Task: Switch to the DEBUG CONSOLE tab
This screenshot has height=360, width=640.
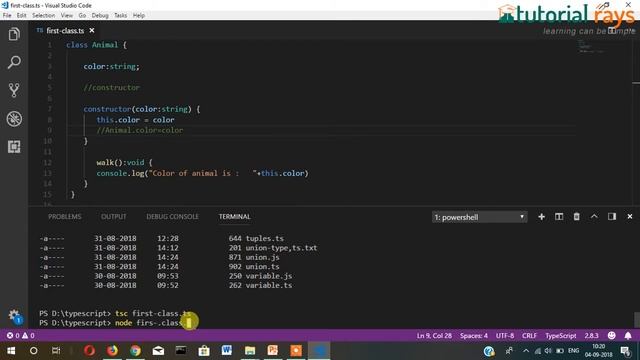Action: point(172,217)
